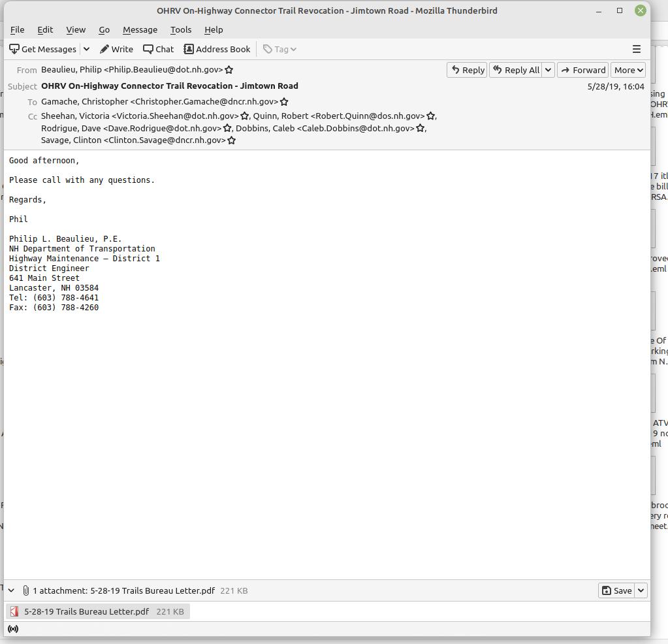Toggle star beside Clinton Savage address
668x644 pixels.
point(231,140)
